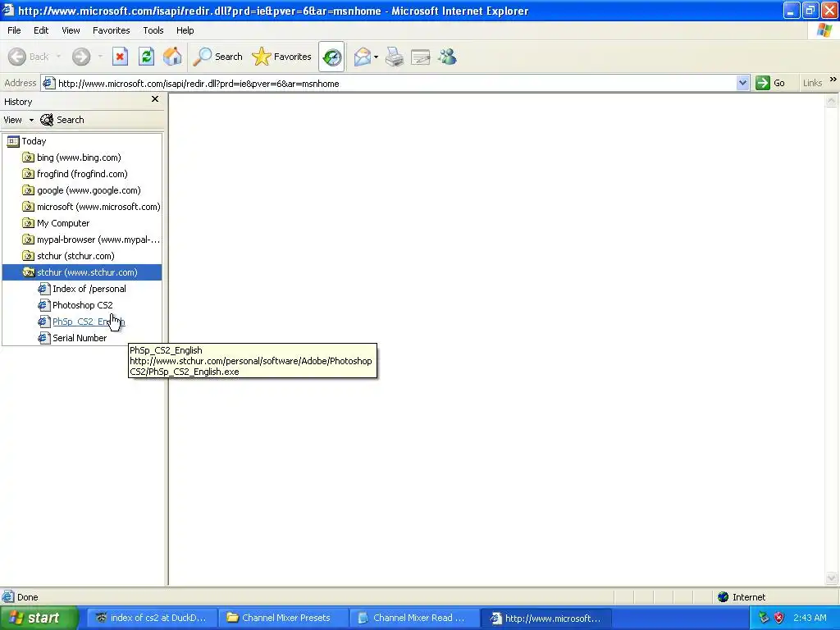Open the Tools menu
The width and height of the screenshot is (840, 630).
[x=153, y=30]
